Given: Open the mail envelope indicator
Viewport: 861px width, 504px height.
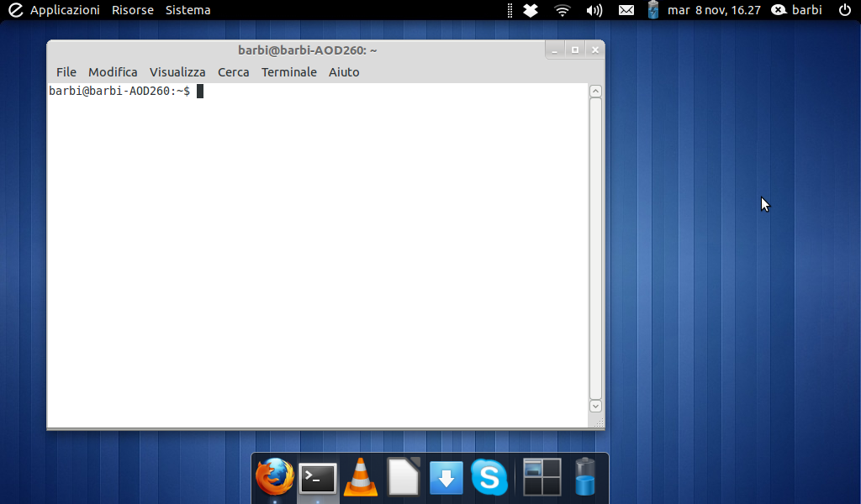Looking at the screenshot, I should click(626, 10).
